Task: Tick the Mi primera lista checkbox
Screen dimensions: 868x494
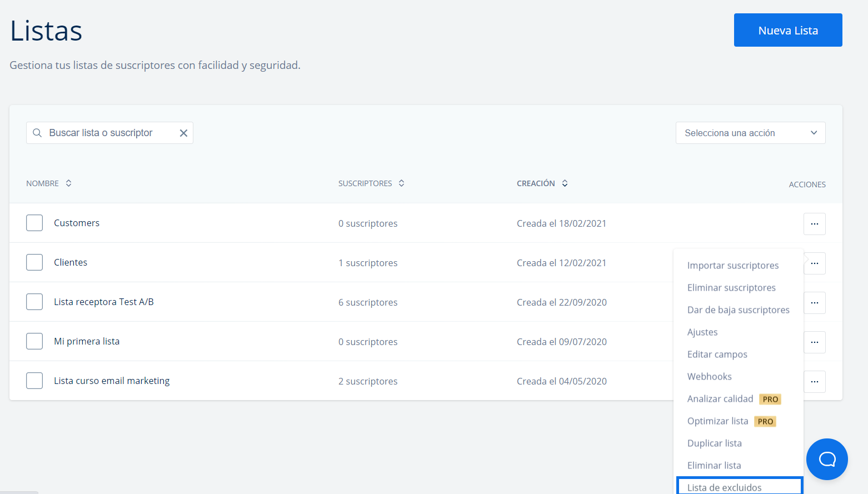Action: pos(34,341)
